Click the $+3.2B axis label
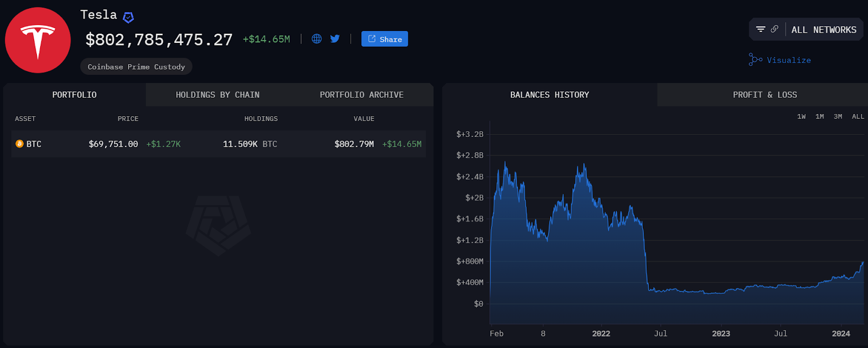Screen dimensions: 868x348 coord(470,134)
